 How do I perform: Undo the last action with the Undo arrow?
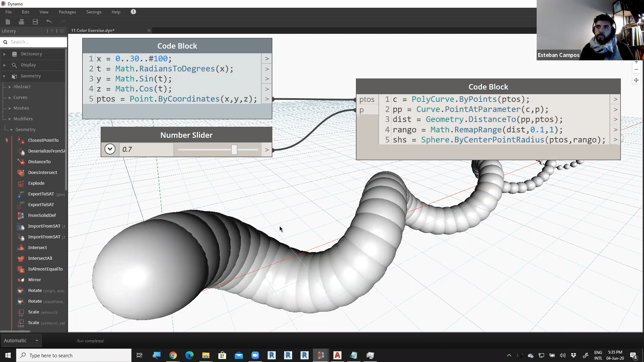click(x=49, y=22)
